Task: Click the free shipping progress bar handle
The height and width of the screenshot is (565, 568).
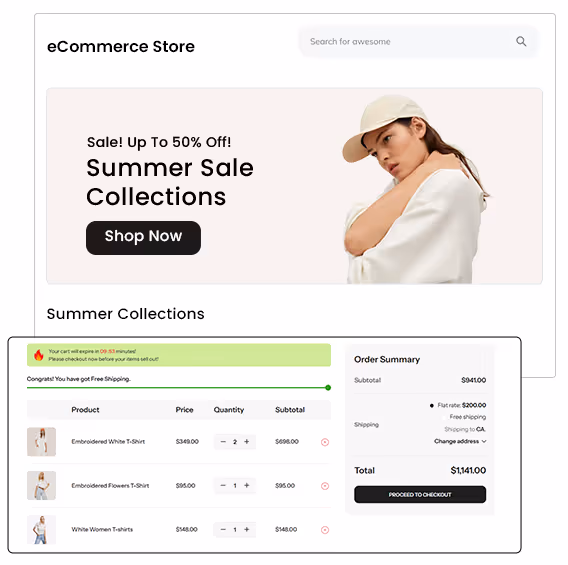Action: pyautogui.click(x=328, y=388)
